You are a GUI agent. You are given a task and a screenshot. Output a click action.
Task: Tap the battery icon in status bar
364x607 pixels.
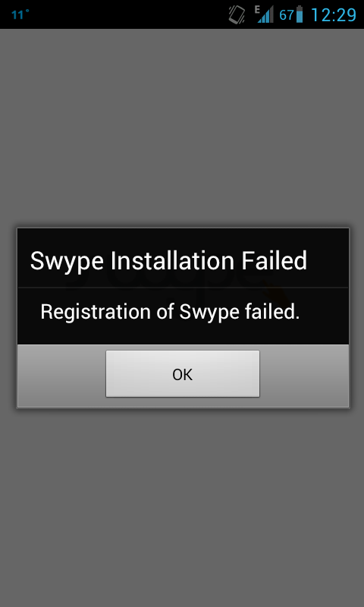[x=299, y=14]
